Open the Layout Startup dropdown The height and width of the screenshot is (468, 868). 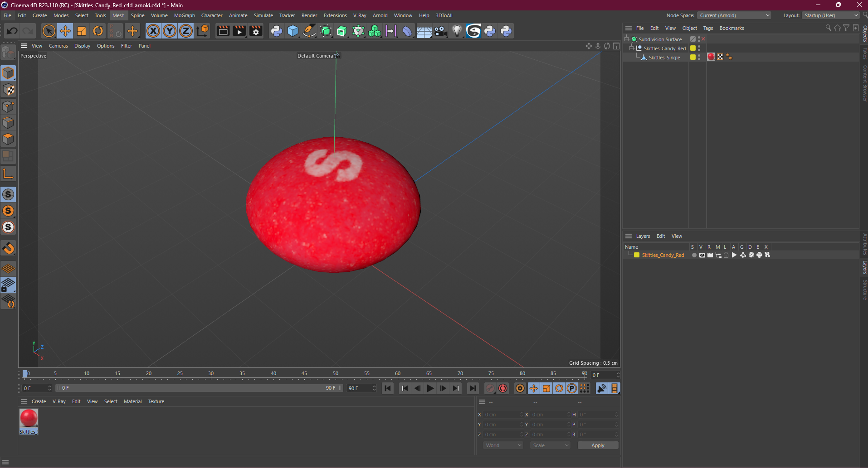tap(831, 15)
